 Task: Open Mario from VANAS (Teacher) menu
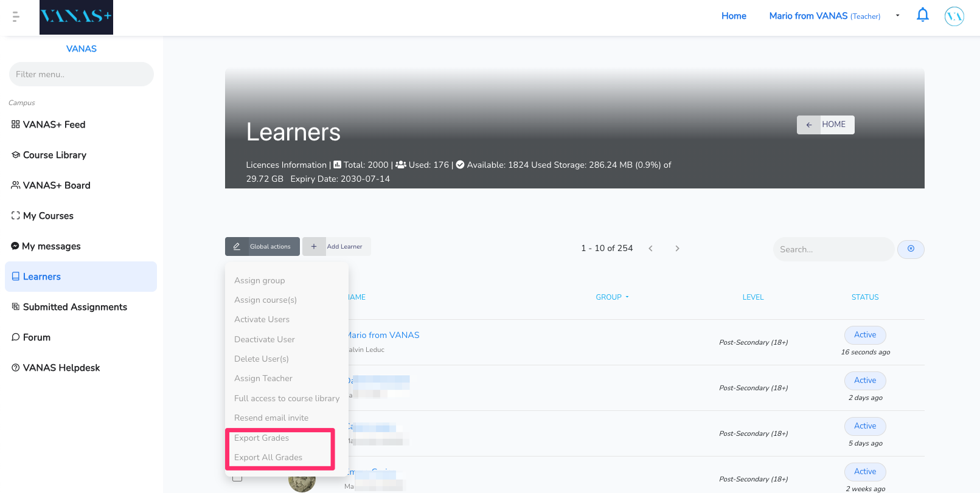[824, 16]
